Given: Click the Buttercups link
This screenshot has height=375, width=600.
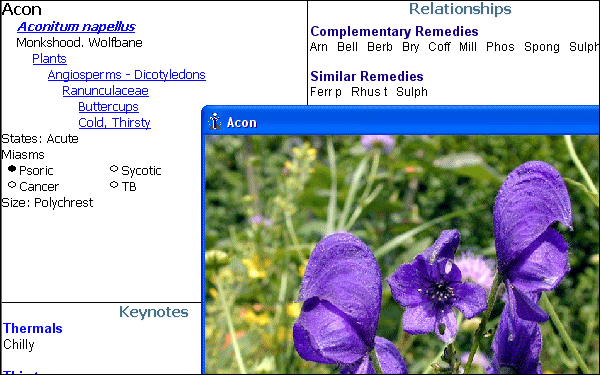Looking at the screenshot, I should coord(108,107).
